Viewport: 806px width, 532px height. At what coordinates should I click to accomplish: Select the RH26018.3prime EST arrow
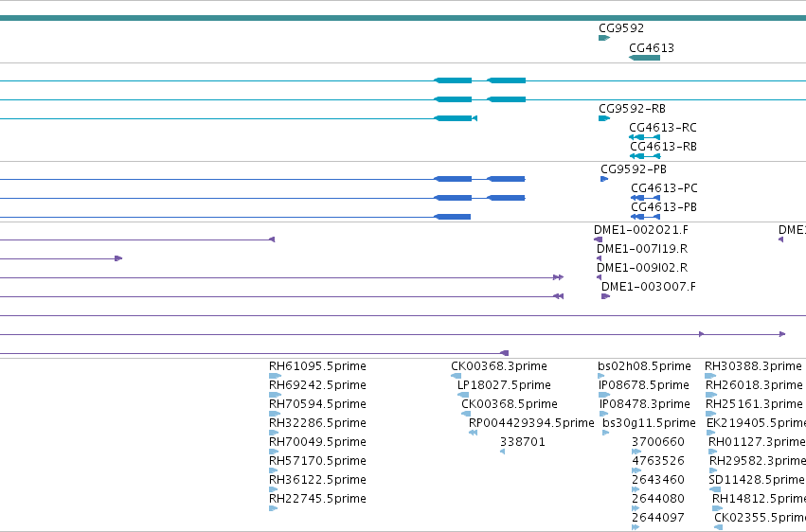coord(711,395)
